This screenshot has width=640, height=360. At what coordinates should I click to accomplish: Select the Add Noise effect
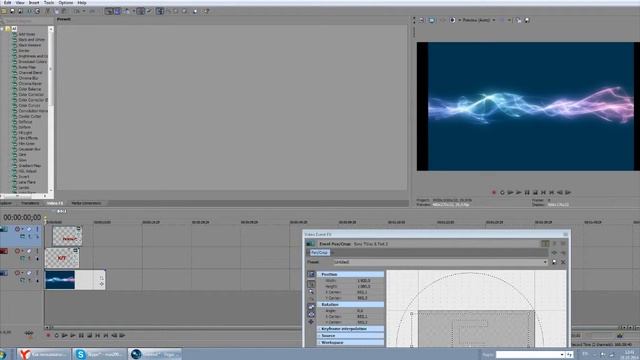pyautogui.click(x=27, y=34)
